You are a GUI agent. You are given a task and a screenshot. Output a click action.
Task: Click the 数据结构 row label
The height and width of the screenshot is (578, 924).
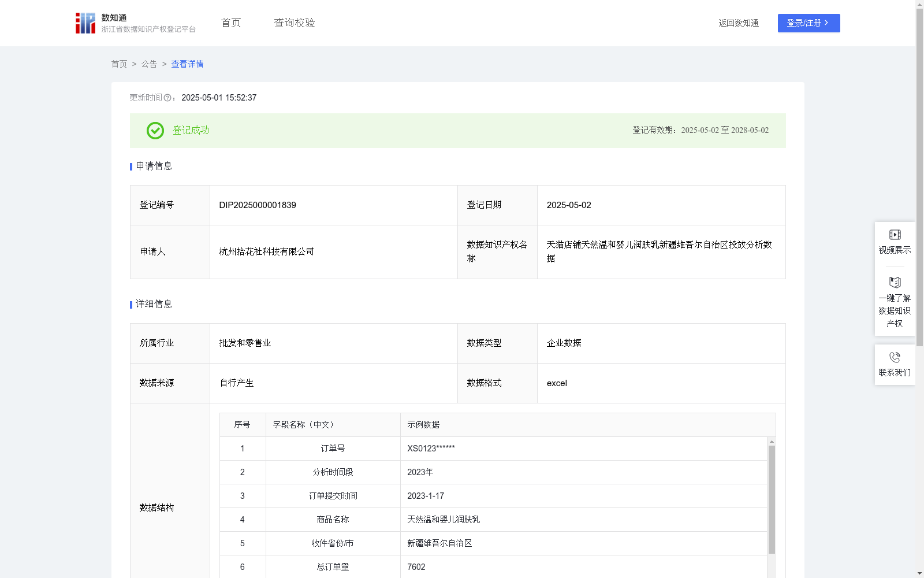157,508
